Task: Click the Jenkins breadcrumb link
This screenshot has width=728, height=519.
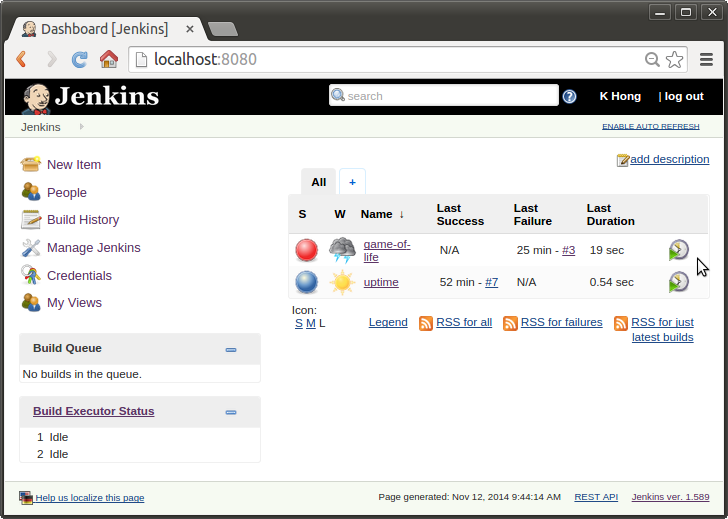Action: [40, 127]
